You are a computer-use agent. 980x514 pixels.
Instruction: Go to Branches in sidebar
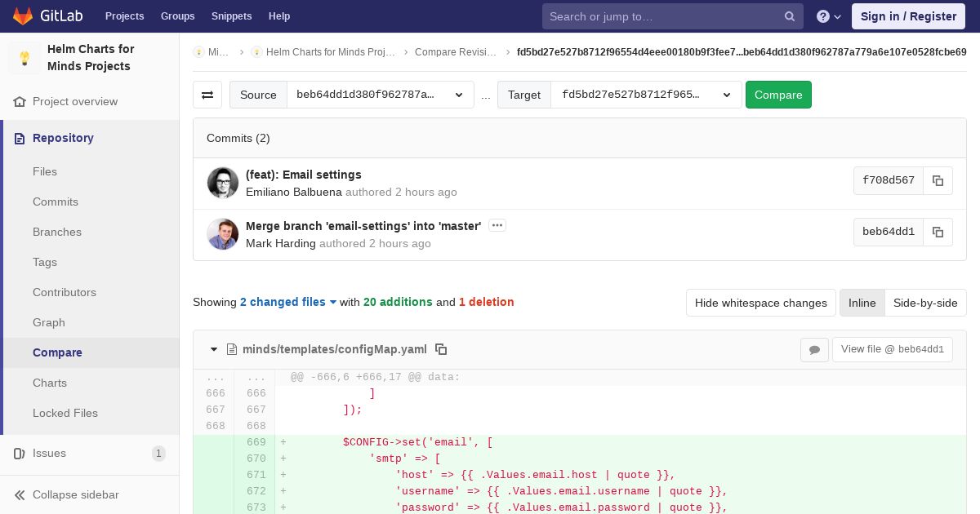pyautogui.click(x=57, y=232)
